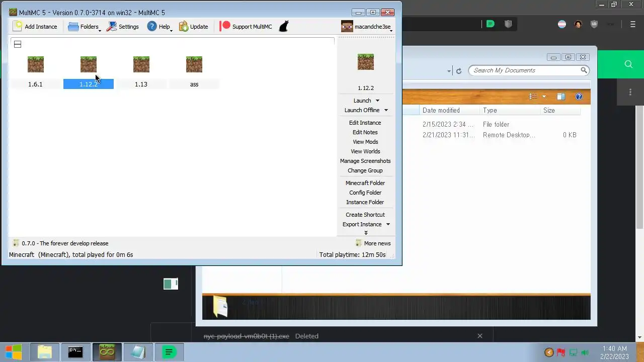Click the large 1.12.2 icon in the side panel

366,62
